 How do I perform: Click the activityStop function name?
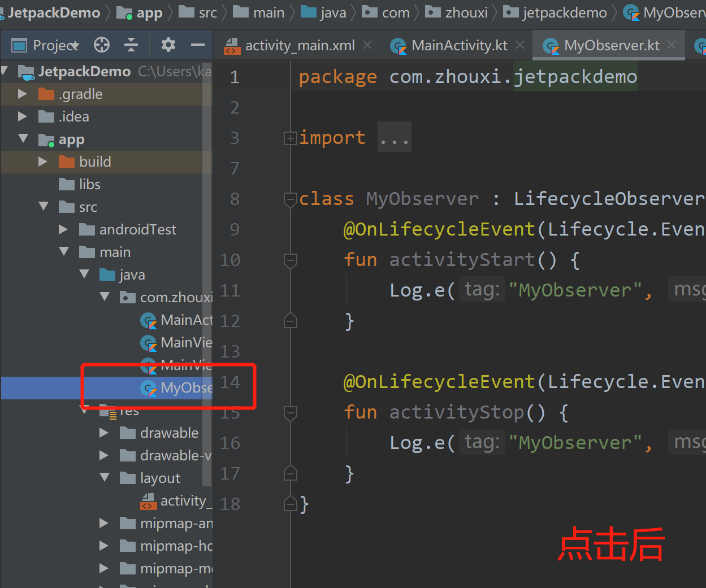(456, 412)
